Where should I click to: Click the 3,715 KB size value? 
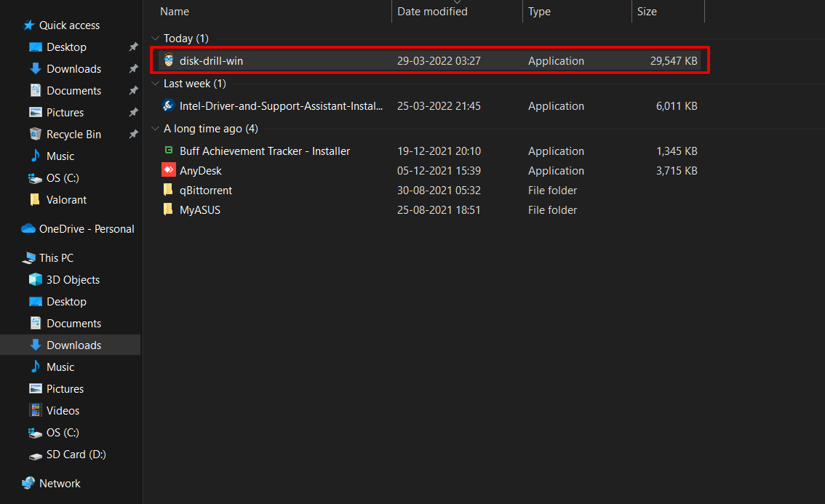tap(677, 170)
